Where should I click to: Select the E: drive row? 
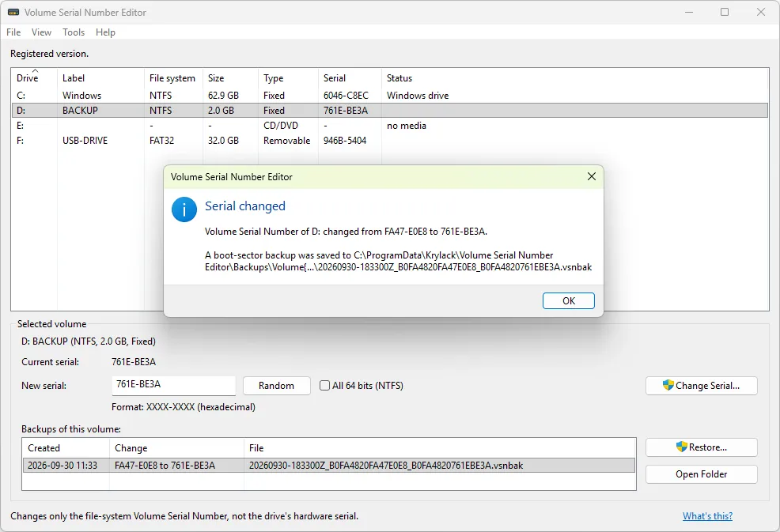[x=389, y=126]
